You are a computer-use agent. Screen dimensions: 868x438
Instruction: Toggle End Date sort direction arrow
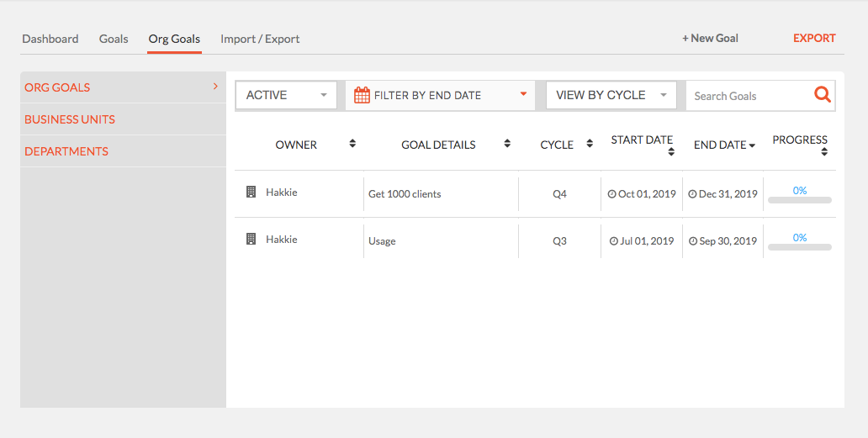752,145
